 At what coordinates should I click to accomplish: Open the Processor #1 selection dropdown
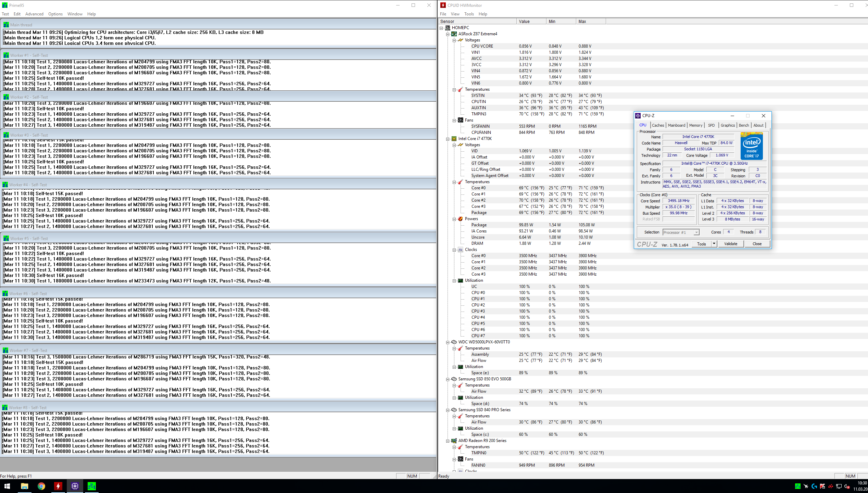point(696,232)
